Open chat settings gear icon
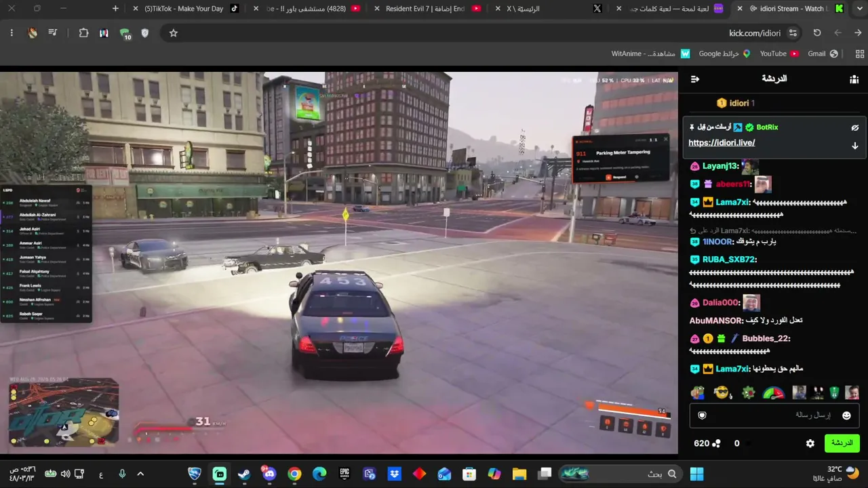 point(810,443)
